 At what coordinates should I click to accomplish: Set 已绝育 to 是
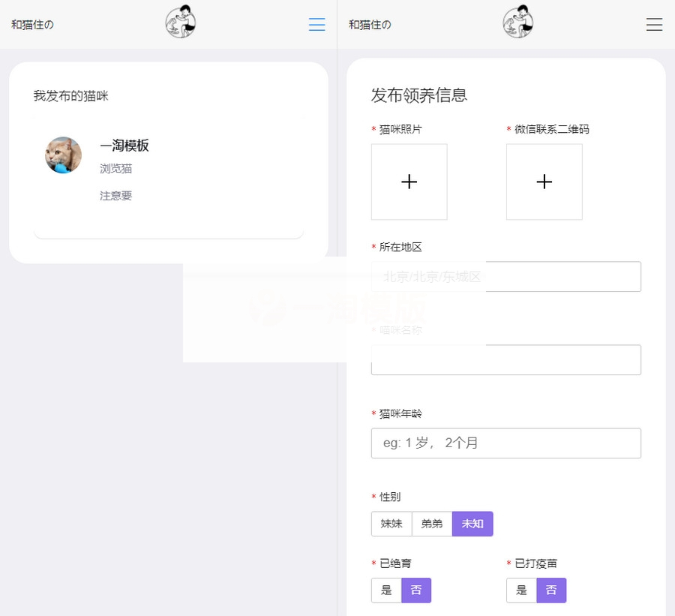(385, 590)
